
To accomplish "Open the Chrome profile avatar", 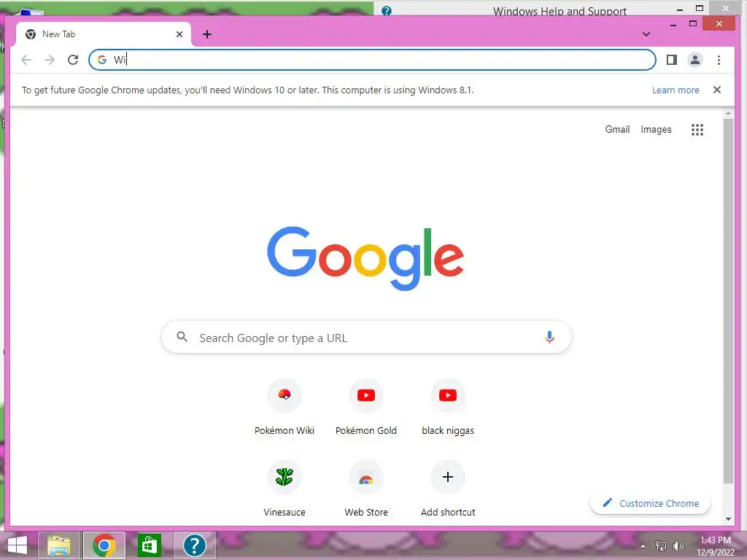I will 695,60.
